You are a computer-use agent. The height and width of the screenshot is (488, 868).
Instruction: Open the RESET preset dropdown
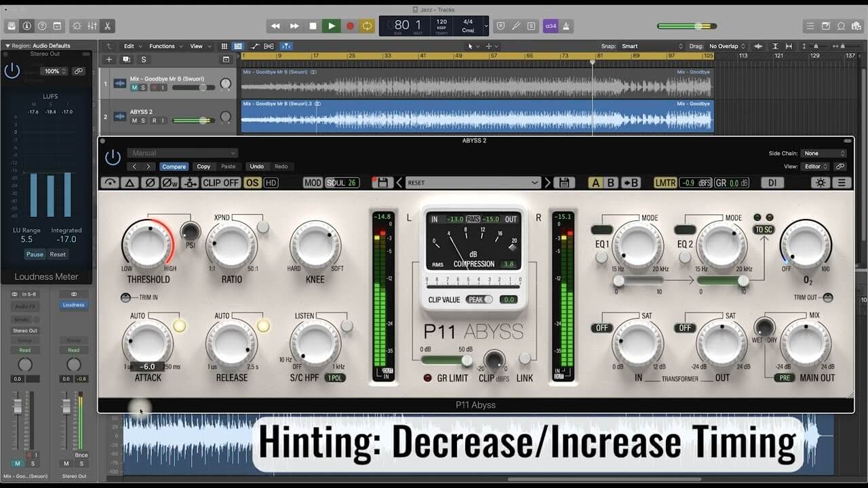[473, 183]
